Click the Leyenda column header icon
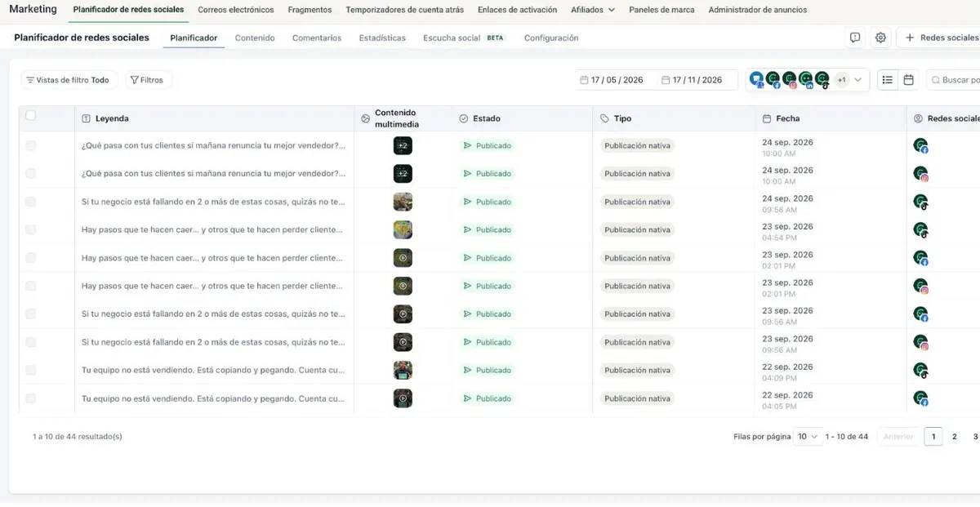The image size is (980, 507). pyautogui.click(x=86, y=118)
